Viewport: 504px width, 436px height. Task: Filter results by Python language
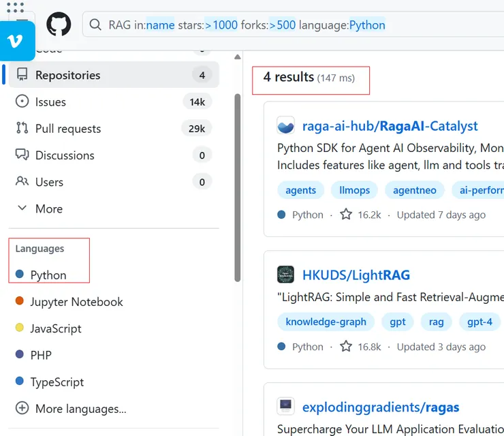click(x=48, y=275)
